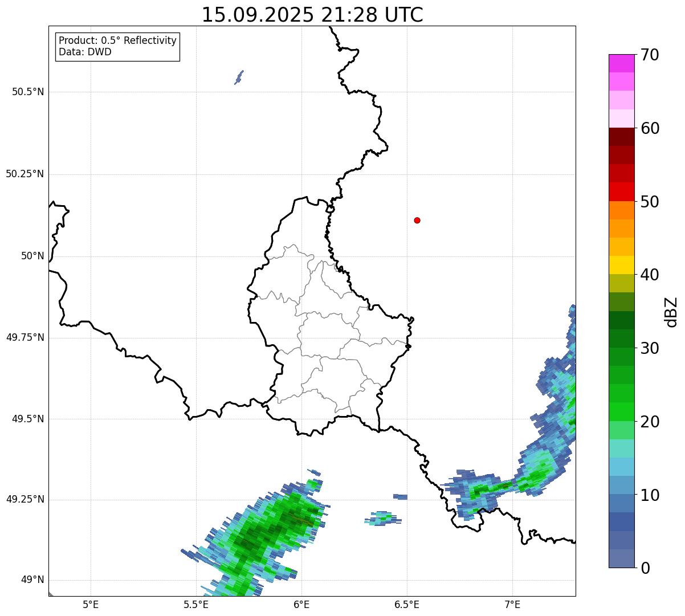This screenshot has width=685, height=616.
Task: Click the longitude label "7°E"
Action: (512, 604)
